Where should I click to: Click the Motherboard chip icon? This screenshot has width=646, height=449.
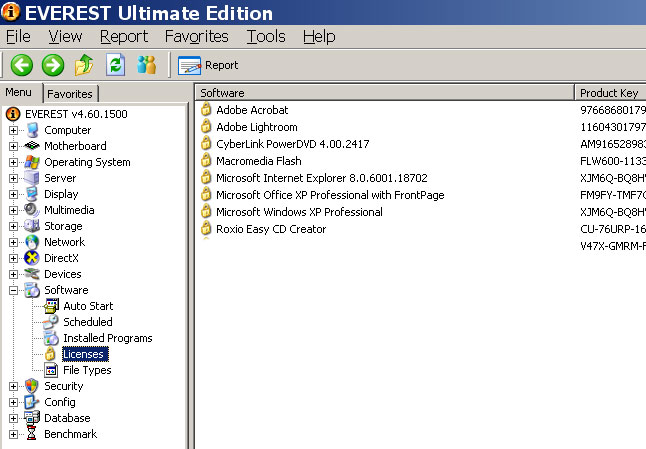[32, 146]
